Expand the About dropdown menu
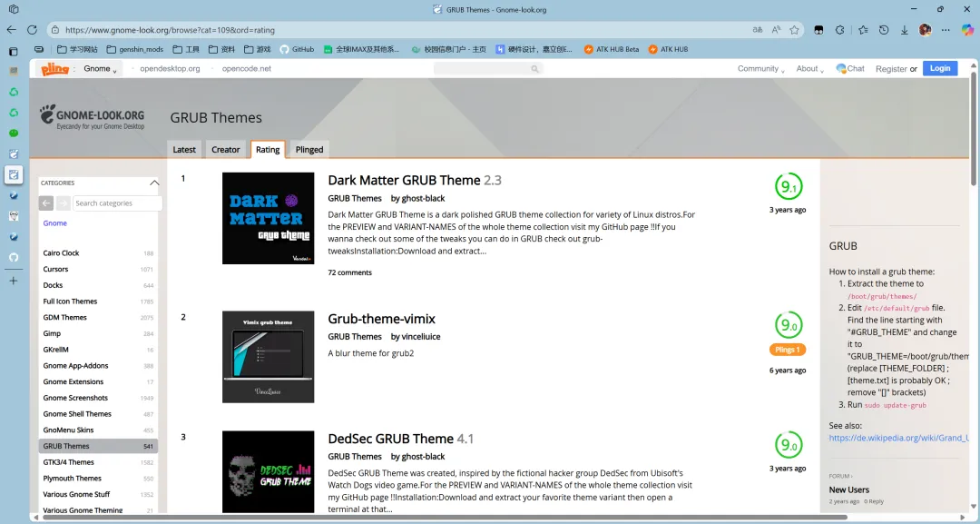 (x=810, y=69)
